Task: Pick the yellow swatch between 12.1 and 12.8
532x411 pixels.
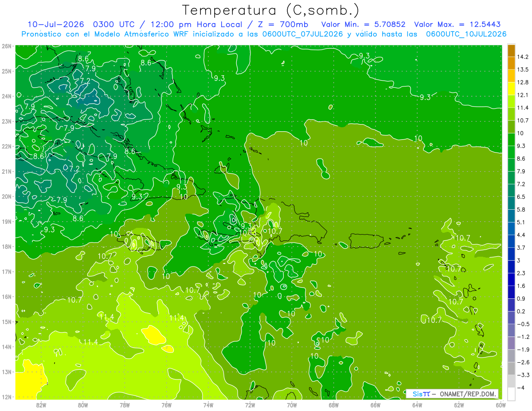Action: [512, 89]
